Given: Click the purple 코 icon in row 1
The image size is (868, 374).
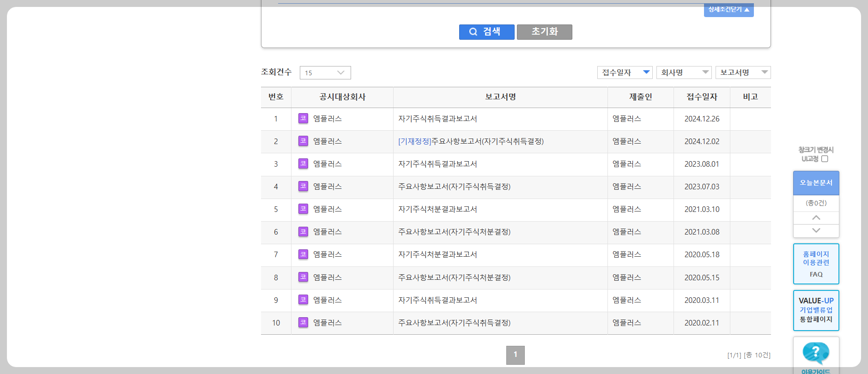Looking at the screenshot, I should [303, 118].
